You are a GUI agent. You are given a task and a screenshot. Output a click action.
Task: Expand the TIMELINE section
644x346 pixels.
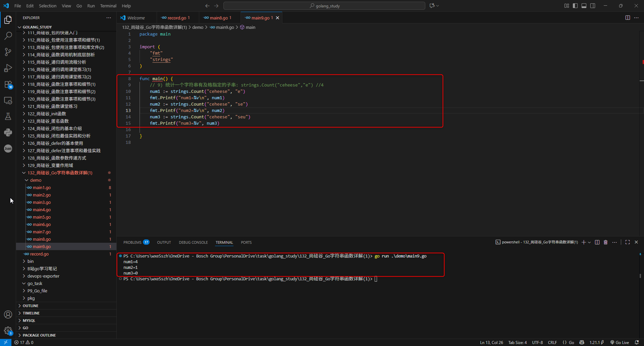pos(66,313)
